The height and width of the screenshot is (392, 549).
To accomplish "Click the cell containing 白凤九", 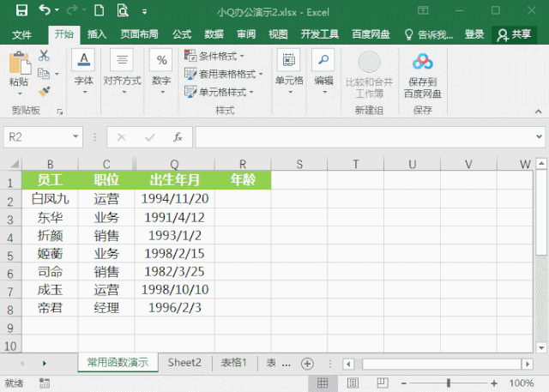I will pos(50,199).
